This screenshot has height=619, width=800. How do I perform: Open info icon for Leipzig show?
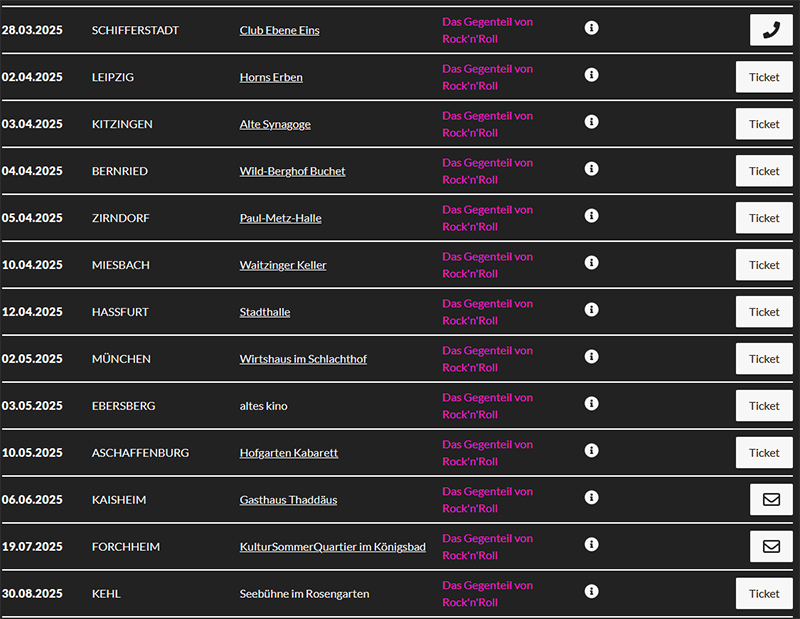coord(591,75)
